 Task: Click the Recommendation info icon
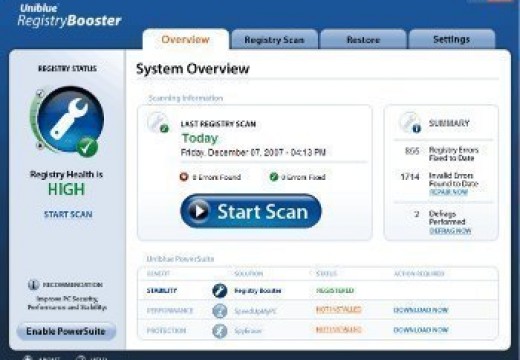33,285
